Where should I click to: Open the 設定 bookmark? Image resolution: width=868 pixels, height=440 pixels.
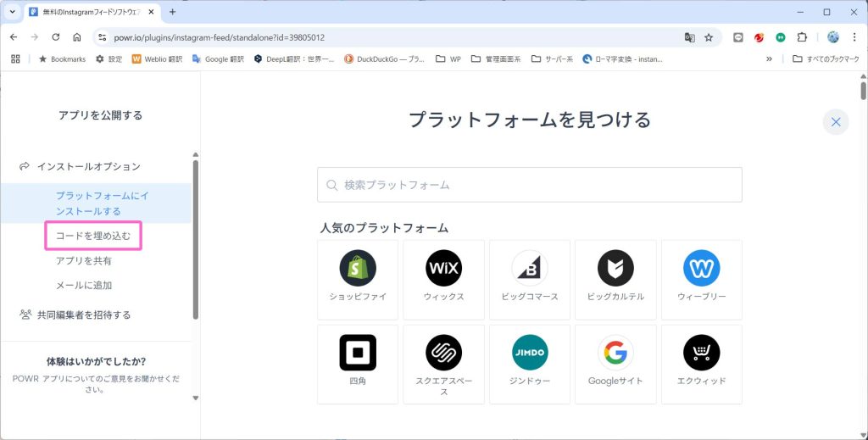[x=109, y=58]
